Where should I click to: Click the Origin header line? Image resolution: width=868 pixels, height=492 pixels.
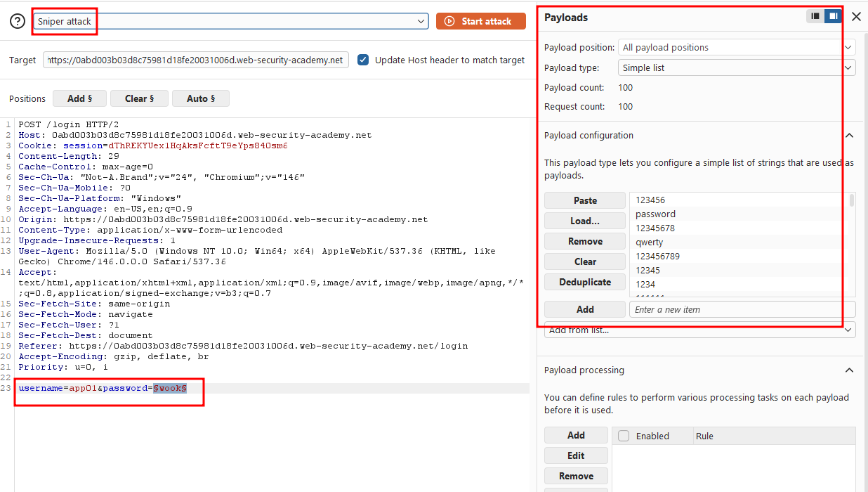[223, 219]
